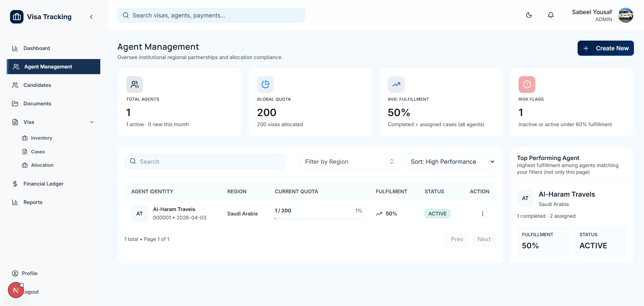Collapse the sidebar with the chevron arrow
Image resolution: width=644 pixels, height=306 pixels.
click(91, 17)
